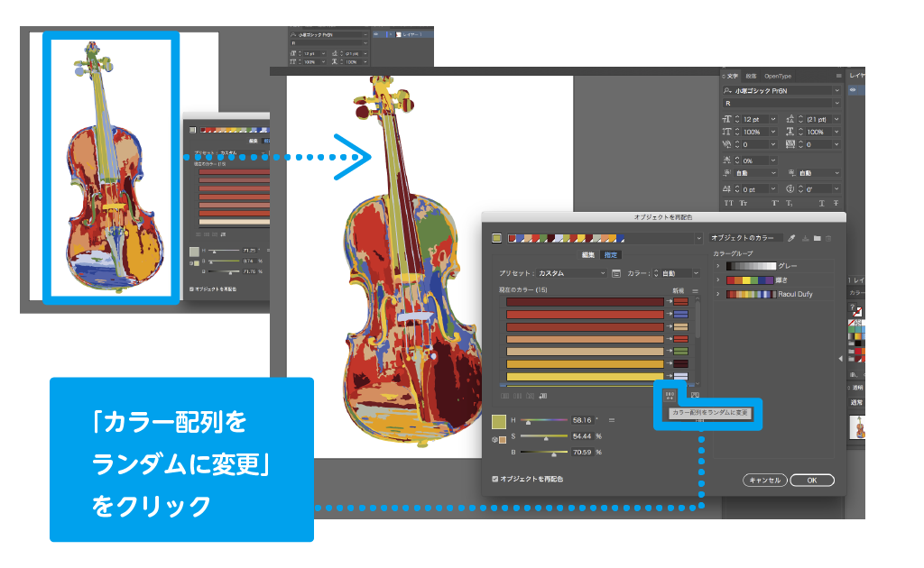Image resolution: width=924 pixels, height=568 pixels.
Task: Enable Small Caps (Tr) in Character panel
Action: click(x=744, y=203)
